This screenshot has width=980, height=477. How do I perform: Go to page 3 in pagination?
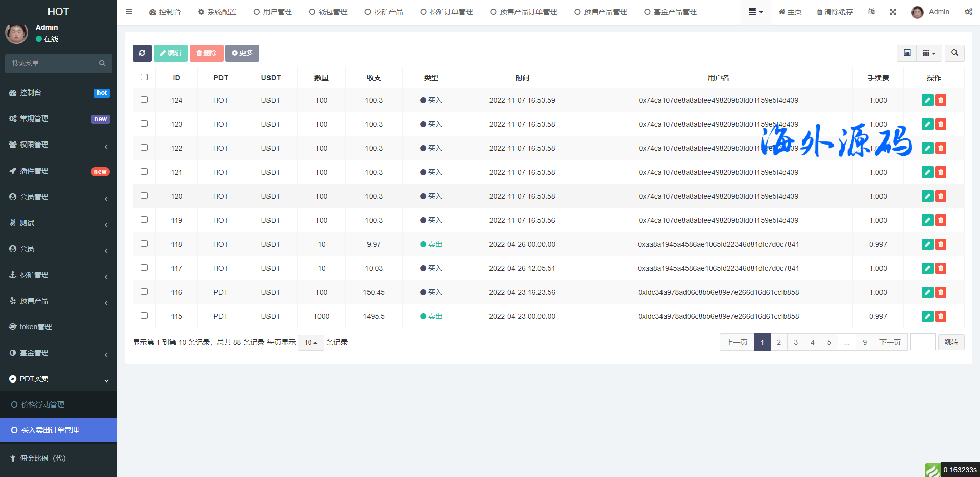pyautogui.click(x=795, y=342)
